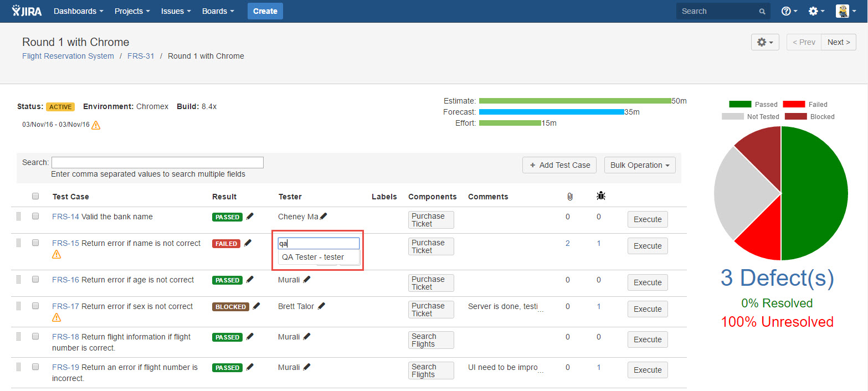Check the FRS-18 row checkbox
Image resolution: width=868 pixels, height=391 pixels.
(35, 337)
